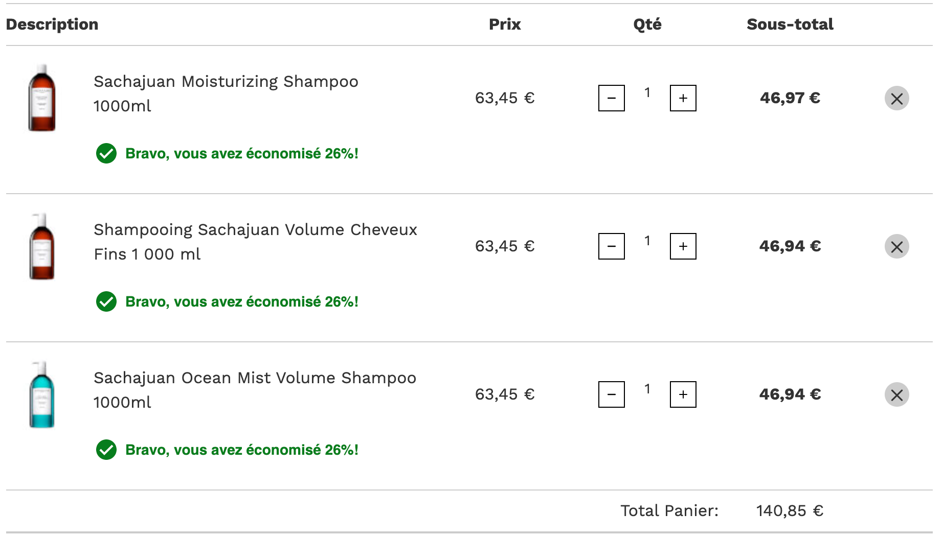Decrease quantity of Volume Cheveux Fins shampoo
This screenshot has width=943, height=560.
pyautogui.click(x=612, y=246)
